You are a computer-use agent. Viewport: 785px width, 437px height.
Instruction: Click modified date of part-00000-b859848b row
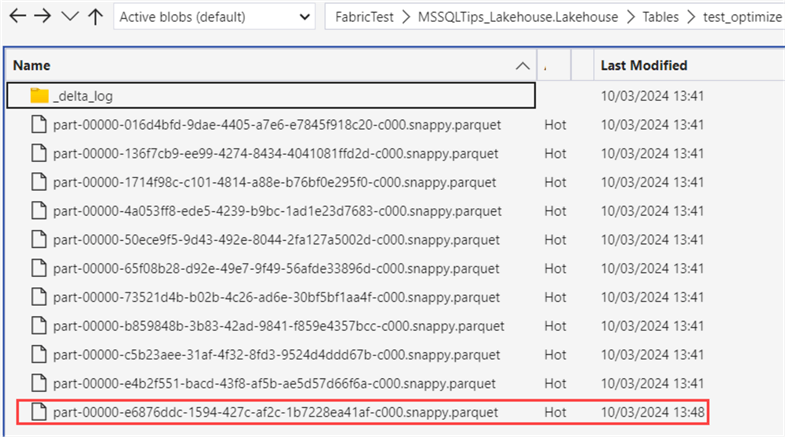pyautogui.click(x=653, y=326)
